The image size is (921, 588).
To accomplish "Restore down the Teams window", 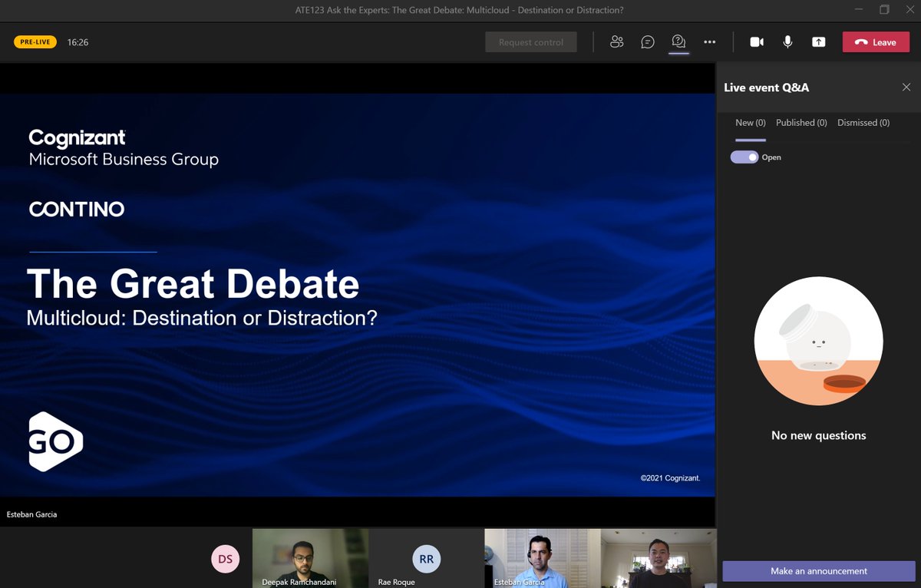I will 884,10.
